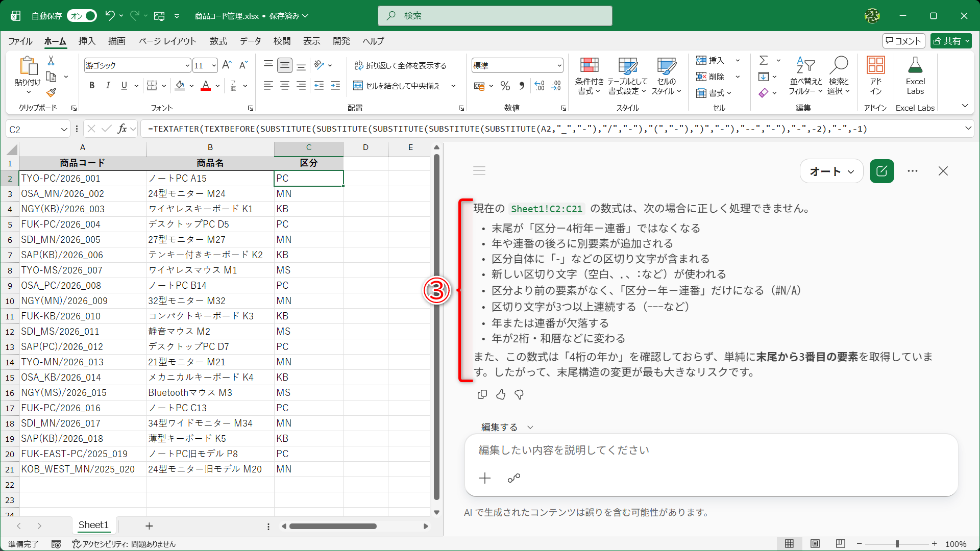
Task: Toggle Underline formatting
Action: [x=124, y=86]
